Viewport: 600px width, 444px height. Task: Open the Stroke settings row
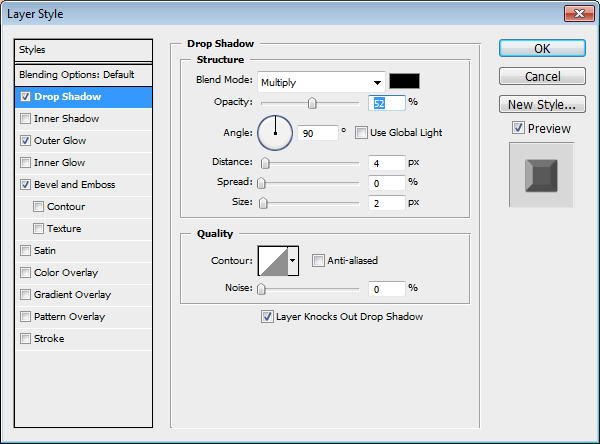coord(83,339)
